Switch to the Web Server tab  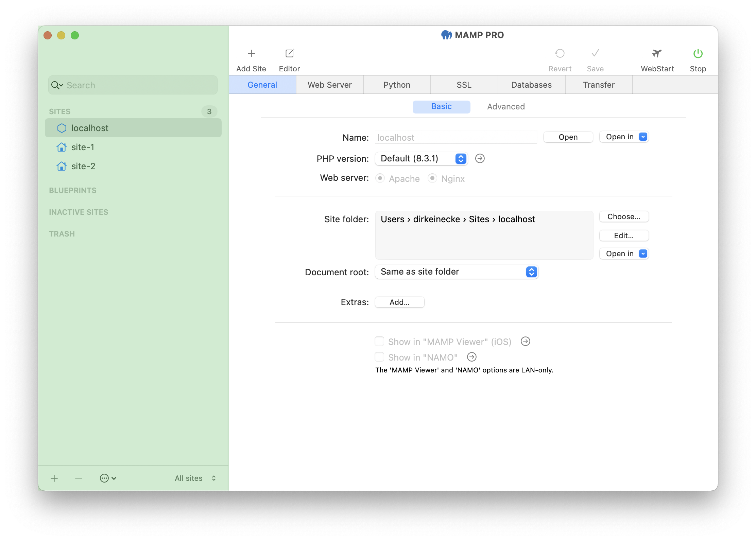click(x=329, y=85)
